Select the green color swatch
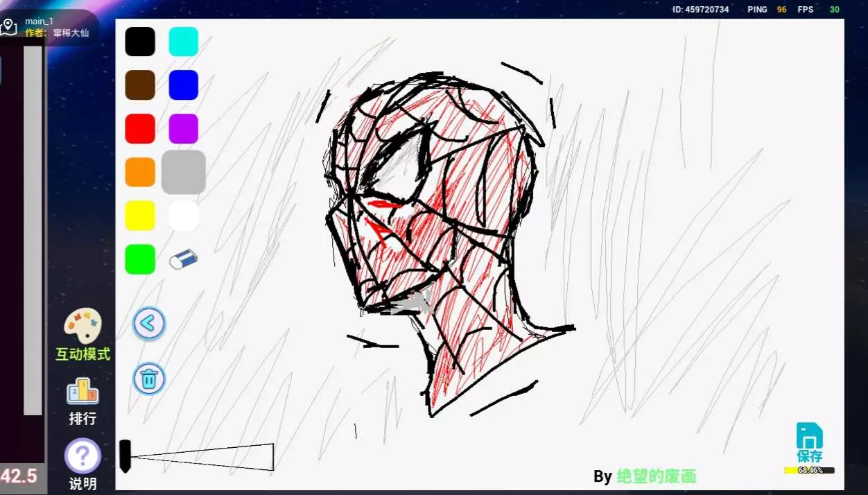 point(140,259)
